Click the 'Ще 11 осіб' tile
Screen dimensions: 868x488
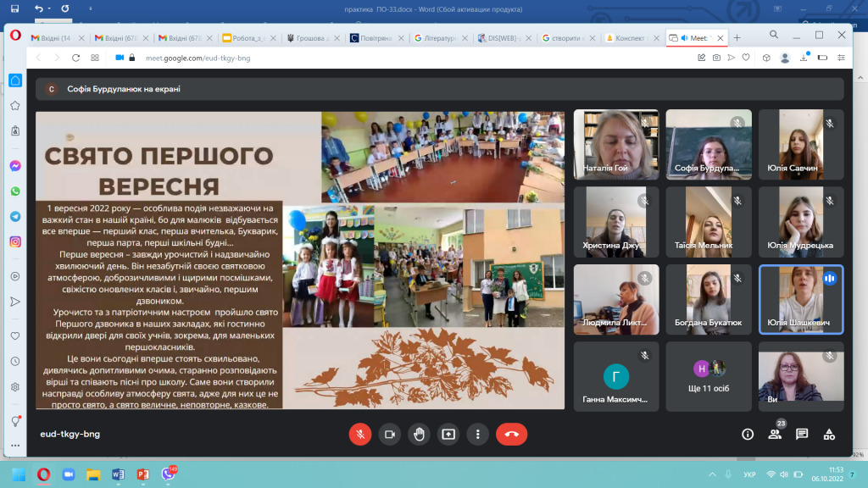709,376
